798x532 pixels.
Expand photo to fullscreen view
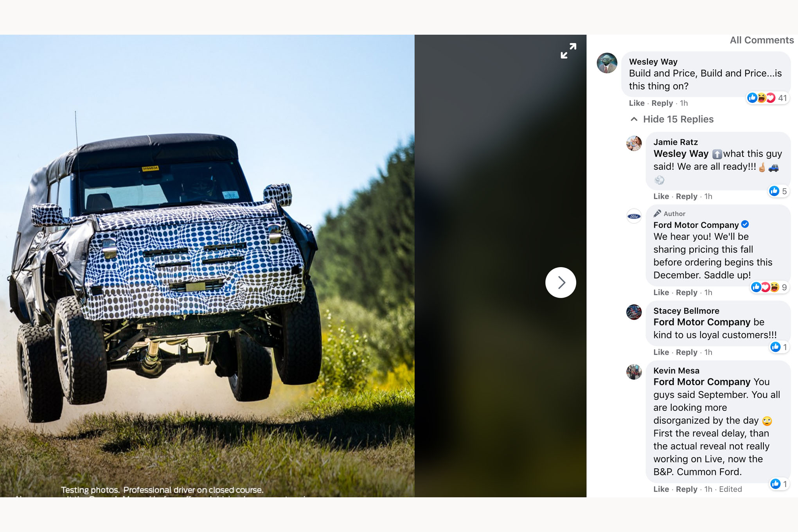(568, 51)
